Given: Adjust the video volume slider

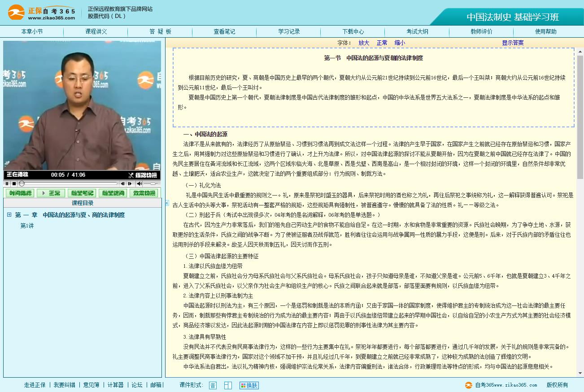Looking at the screenshot, I should (x=151, y=183).
